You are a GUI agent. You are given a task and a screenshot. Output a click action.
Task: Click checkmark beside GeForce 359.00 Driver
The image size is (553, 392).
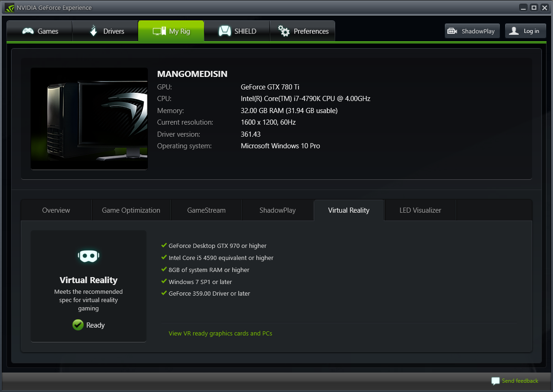164,292
